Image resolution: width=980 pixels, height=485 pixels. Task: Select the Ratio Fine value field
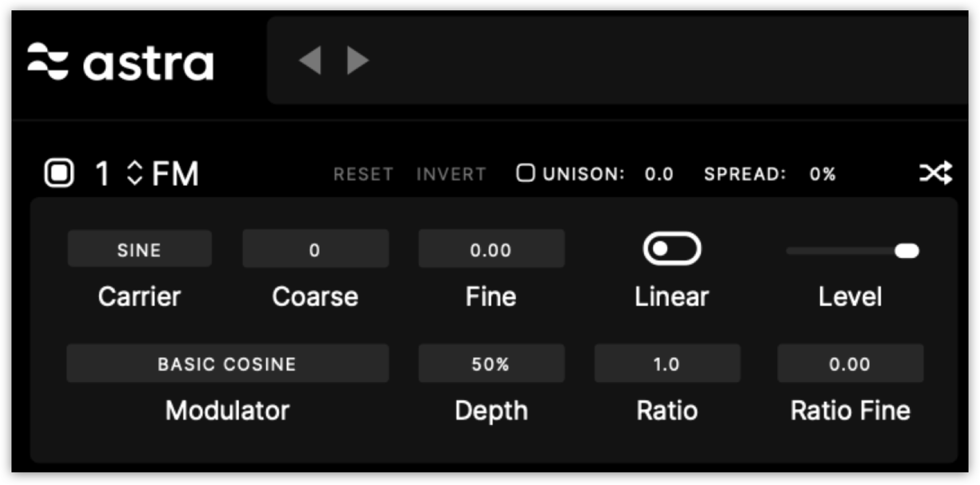851,364
